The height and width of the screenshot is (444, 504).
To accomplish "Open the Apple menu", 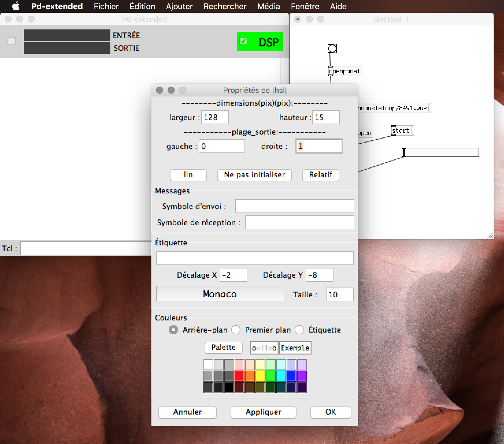I will [16, 6].
